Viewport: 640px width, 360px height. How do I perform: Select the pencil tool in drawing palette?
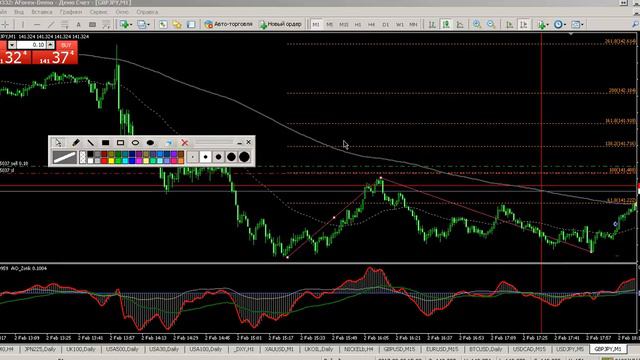[x=76, y=142]
